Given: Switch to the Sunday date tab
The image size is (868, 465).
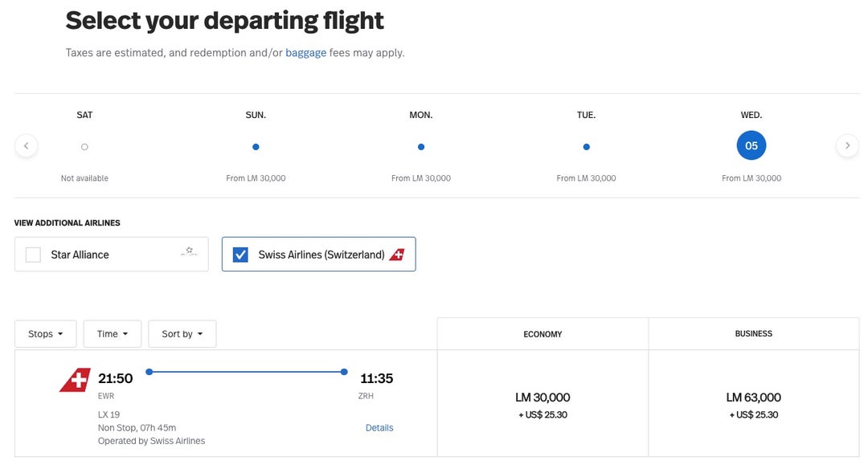Looking at the screenshot, I should point(256,147).
